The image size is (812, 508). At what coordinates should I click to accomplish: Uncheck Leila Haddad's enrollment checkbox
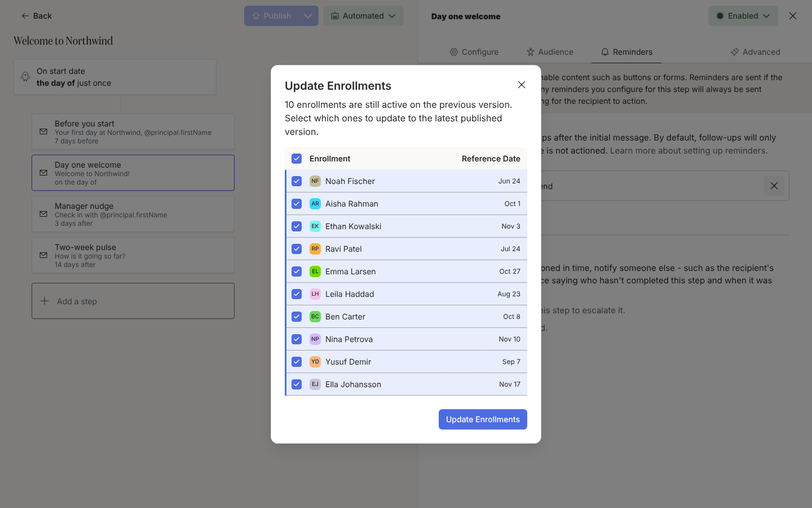[297, 294]
